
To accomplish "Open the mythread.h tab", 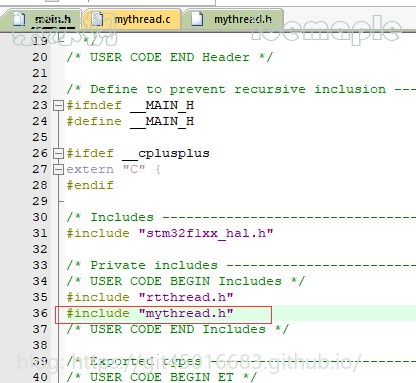I will click(x=233, y=19).
